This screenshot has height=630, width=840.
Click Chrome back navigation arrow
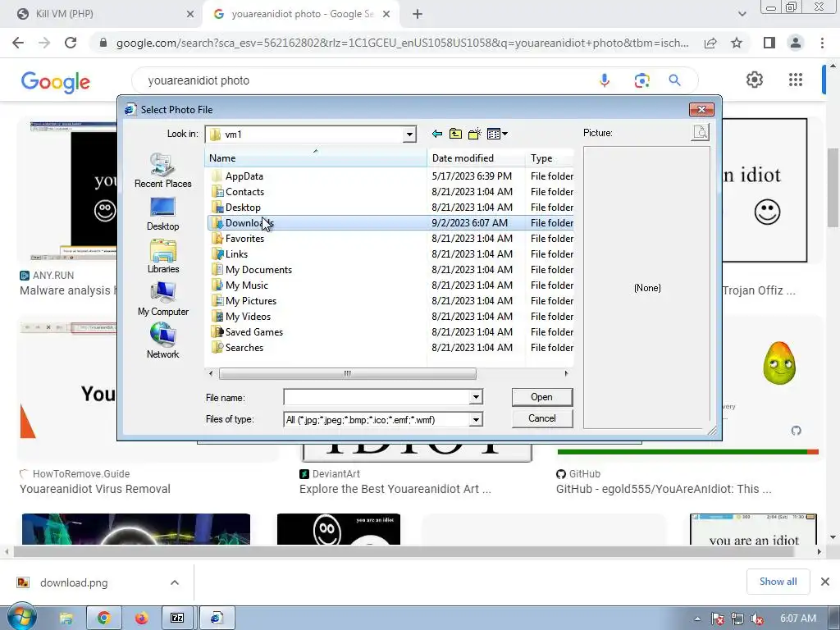click(18, 43)
